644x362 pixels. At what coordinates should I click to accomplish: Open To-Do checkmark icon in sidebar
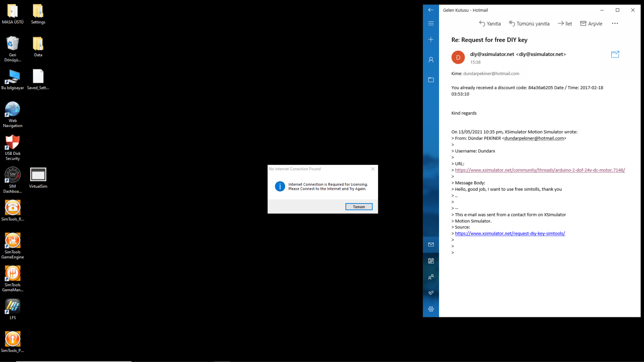point(431,293)
